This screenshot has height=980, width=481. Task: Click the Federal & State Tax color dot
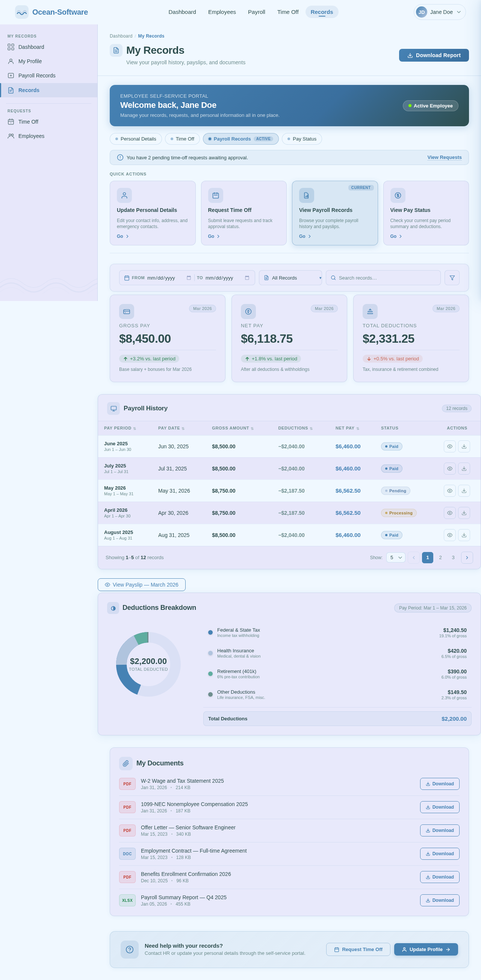210,632
